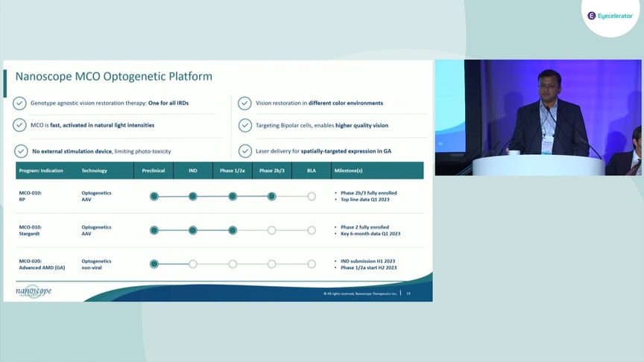Click the Eyecelerator logo badge
The height and width of the screenshot is (362, 644).
[x=610, y=16]
